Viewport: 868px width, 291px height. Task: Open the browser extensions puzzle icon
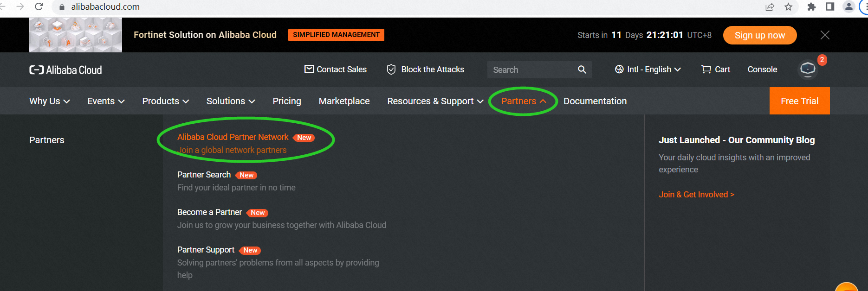(x=811, y=7)
